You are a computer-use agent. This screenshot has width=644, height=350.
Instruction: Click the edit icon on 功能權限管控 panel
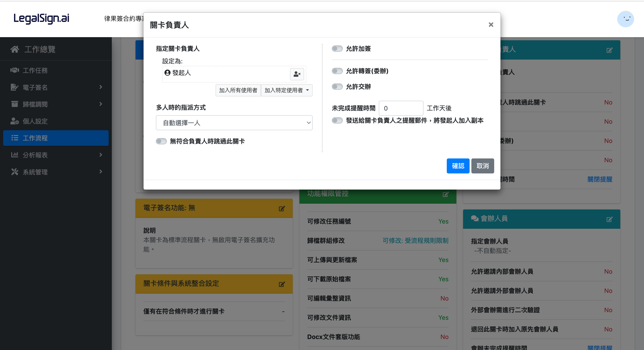point(445,194)
